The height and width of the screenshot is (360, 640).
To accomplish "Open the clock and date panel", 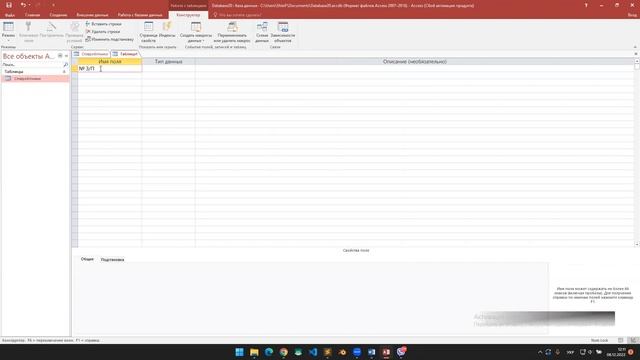I will [x=616, y=352].
